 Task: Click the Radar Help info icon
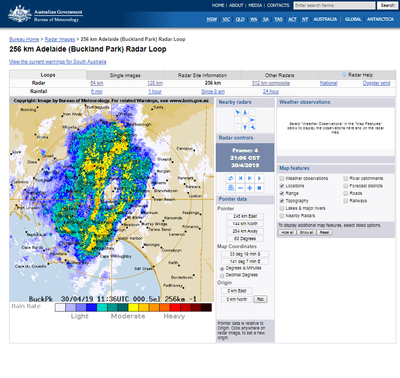[344, 75]
